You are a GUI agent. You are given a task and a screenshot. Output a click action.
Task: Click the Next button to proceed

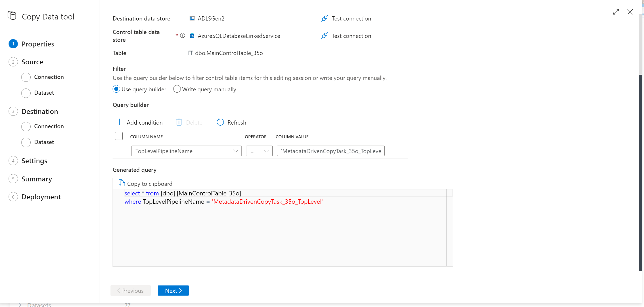tap(174, 291)
